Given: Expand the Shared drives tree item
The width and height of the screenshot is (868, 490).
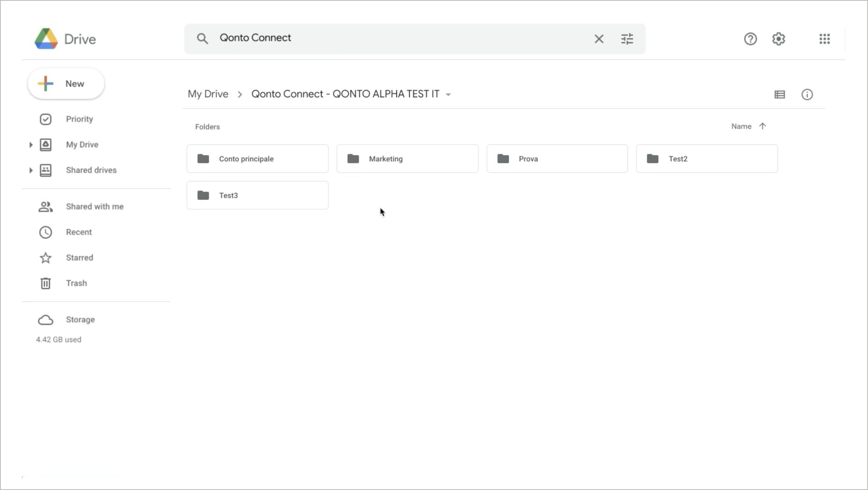Looking at the screenshot, I should pos(31,170).
